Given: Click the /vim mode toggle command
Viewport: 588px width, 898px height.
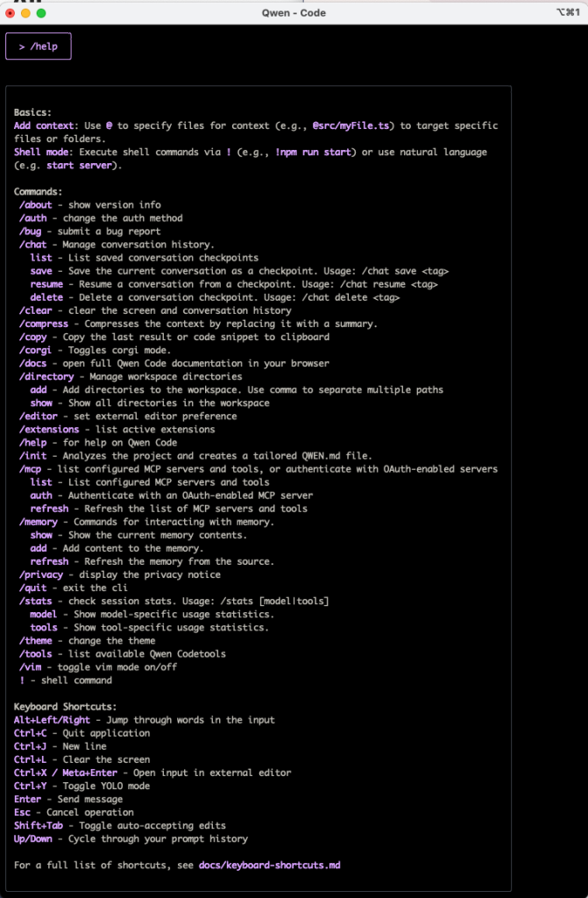Looking at the screenshot, I should tap(30, 667).
